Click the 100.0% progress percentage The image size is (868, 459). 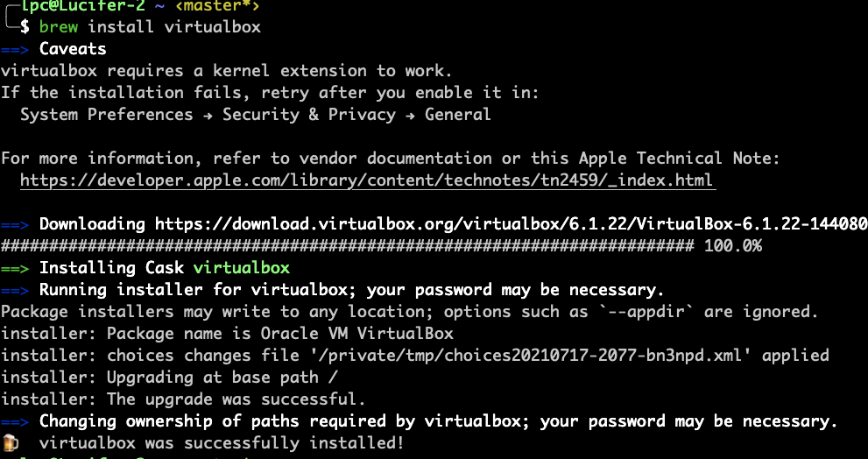coord(733,246)
